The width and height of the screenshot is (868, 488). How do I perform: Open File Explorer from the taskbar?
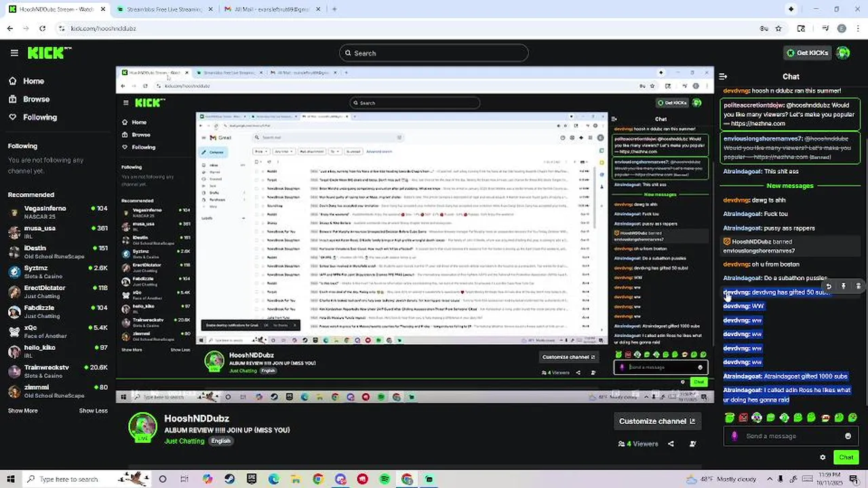(296, 479)
